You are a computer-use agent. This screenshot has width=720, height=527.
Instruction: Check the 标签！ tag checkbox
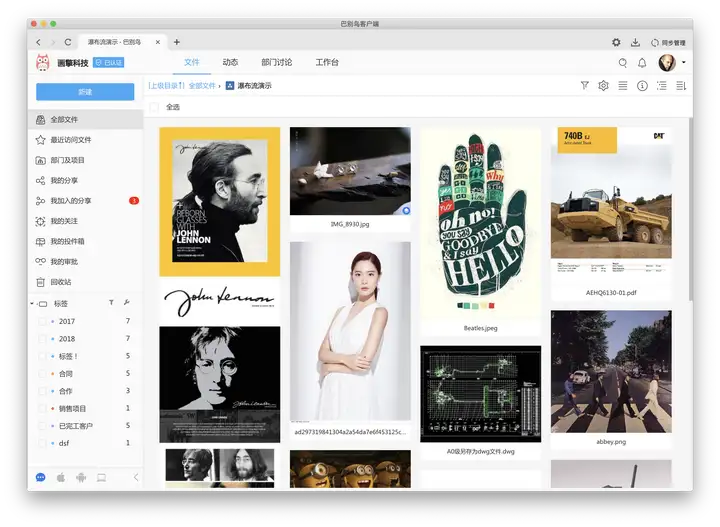coord(42,356)
